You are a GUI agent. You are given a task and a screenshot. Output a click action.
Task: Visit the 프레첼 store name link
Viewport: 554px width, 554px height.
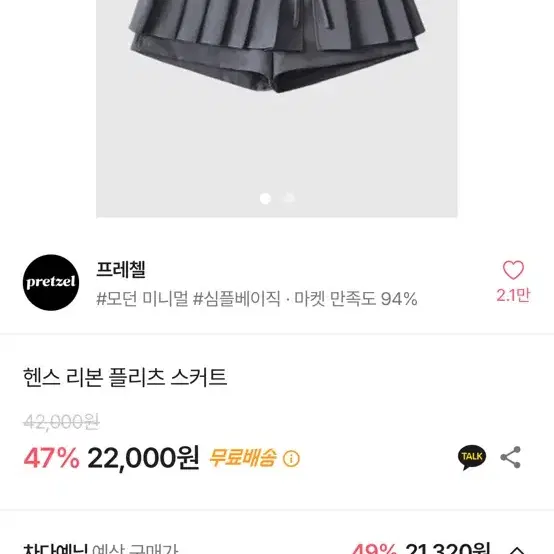(121, 270)
